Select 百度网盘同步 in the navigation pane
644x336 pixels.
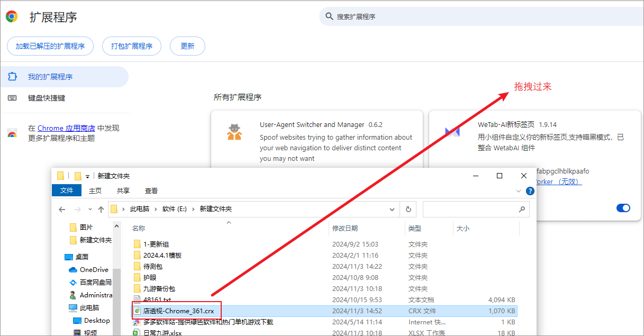(90, 282)
